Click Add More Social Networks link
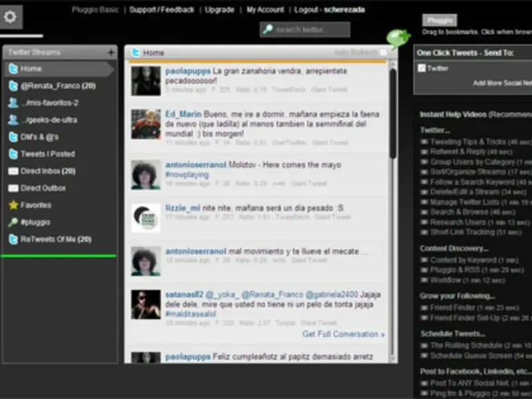The width and height of the screenshot is (532, 399). click(x=503, y=83)
